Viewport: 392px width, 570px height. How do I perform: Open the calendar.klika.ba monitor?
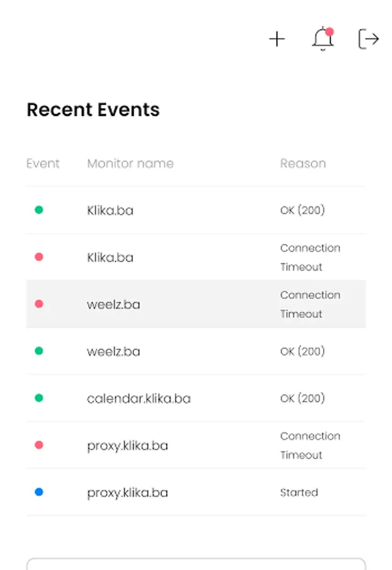(138, 398)
